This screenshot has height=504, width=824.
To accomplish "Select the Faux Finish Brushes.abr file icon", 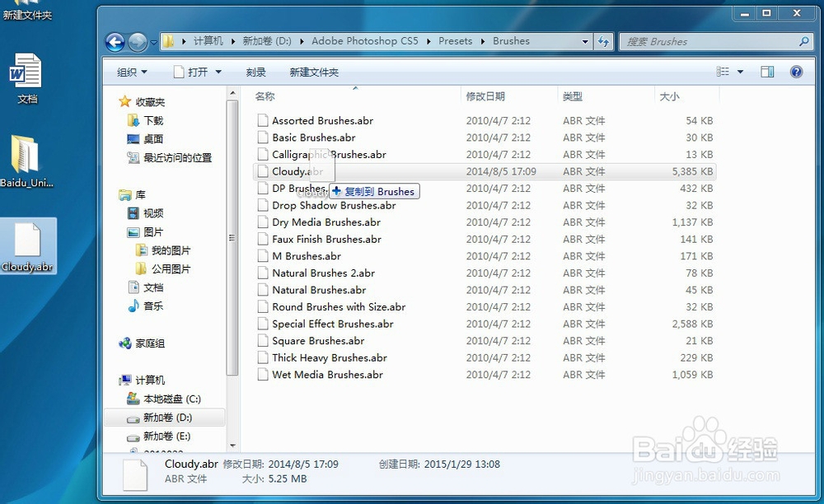I will 263,239.
